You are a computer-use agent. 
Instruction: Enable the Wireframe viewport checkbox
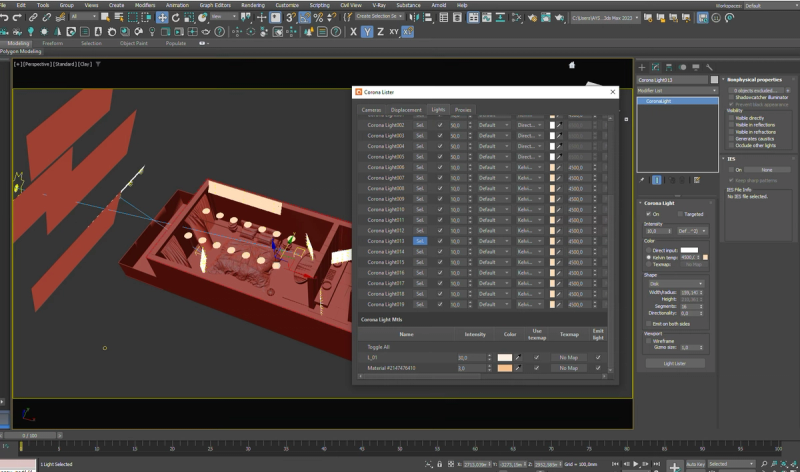(648, 341)
